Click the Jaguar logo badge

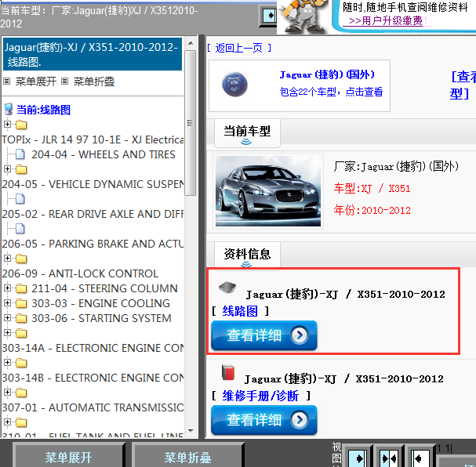[234, 85]
